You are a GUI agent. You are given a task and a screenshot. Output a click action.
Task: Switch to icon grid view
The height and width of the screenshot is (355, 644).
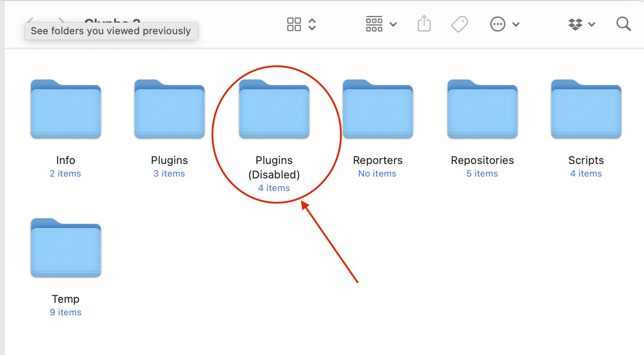click(294, 24)
